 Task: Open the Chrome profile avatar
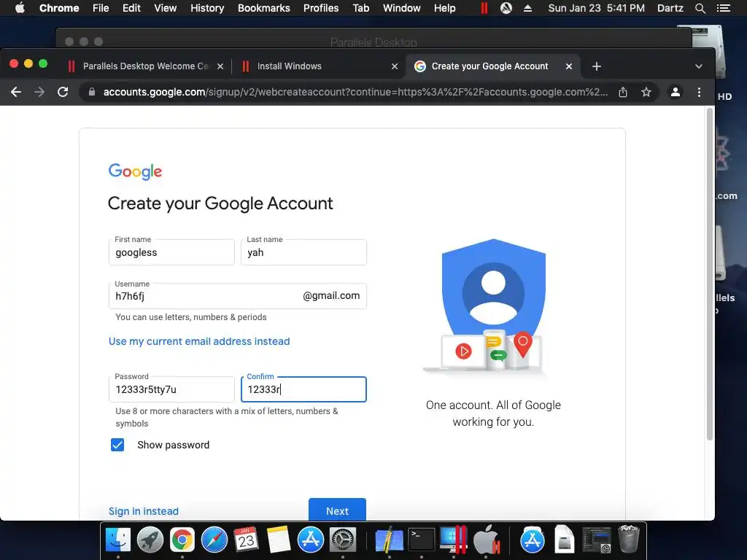tap(675, 92)
